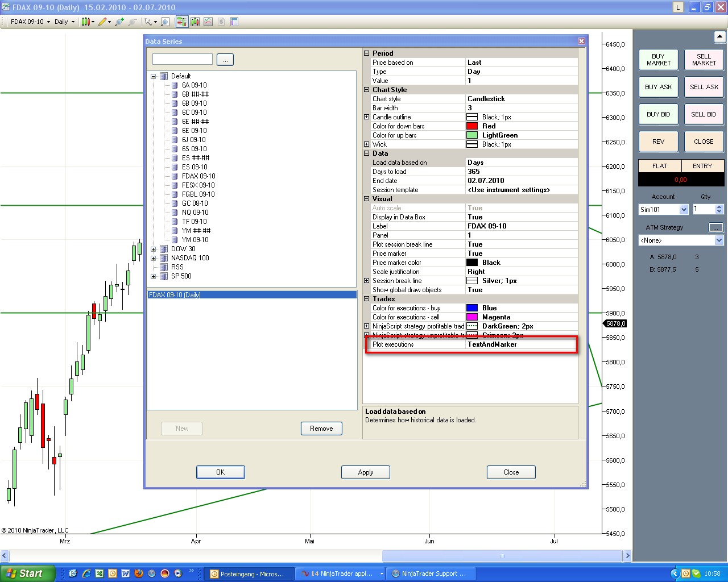
Task: Expand the NASDAQ 100 instrument list
Action: click(x=154, y=258)
